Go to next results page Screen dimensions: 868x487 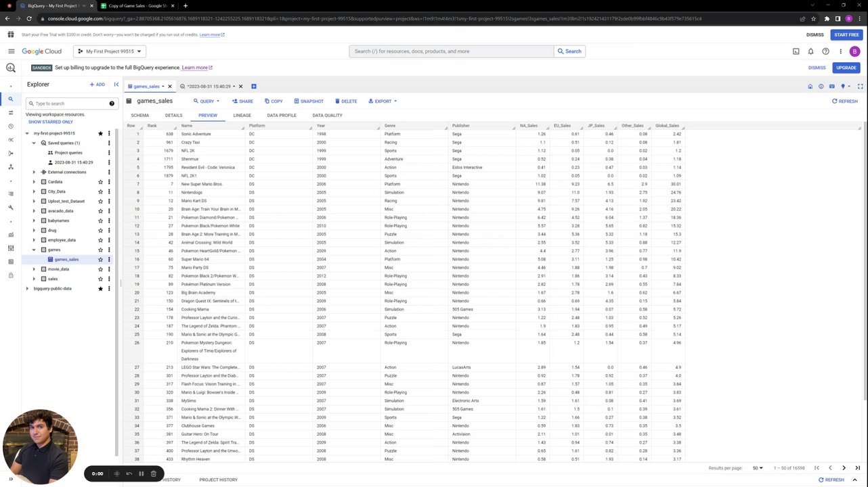coord(844,468)
